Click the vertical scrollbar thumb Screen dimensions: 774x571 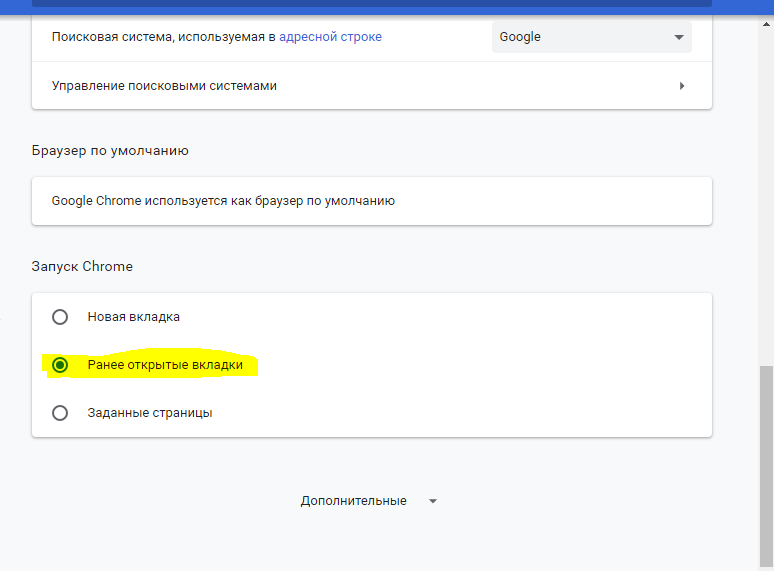click(x=765, y=460)
